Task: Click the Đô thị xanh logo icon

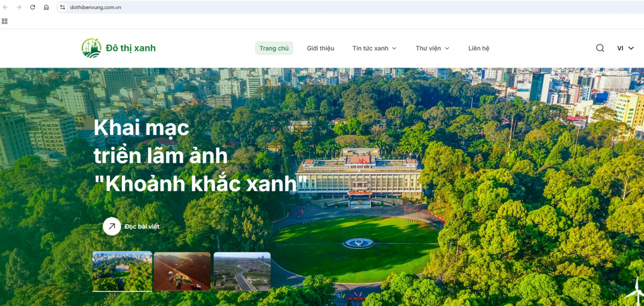Action: [x=91, y=48]
